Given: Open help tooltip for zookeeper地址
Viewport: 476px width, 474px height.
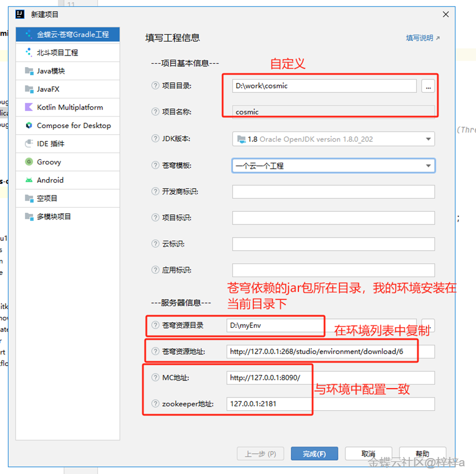Looking at the screenshot, I should pos(155,404).
